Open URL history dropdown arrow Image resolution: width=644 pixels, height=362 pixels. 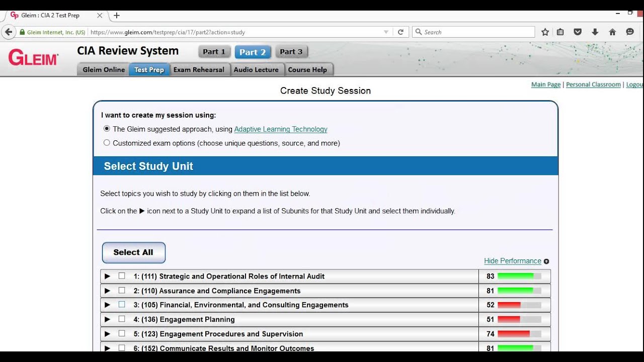tap(386, 32)
